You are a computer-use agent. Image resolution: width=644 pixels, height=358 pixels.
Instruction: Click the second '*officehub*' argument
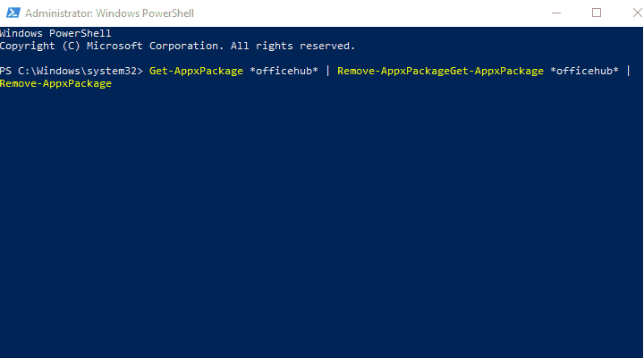point(584,71)
